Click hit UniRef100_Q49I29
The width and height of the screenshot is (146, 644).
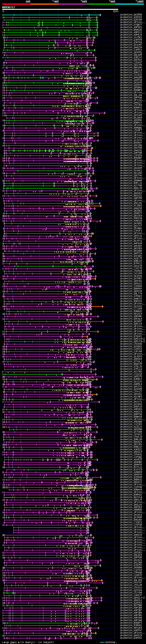point(131,635)
